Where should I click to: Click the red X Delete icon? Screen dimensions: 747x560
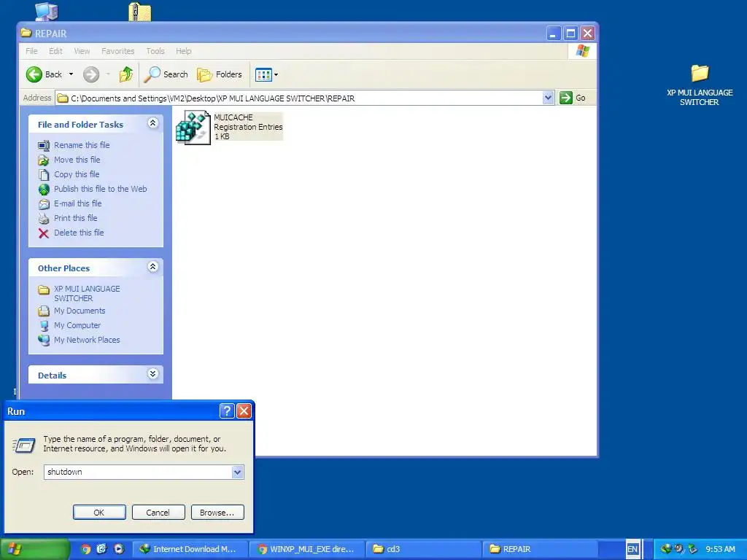[x=43, y=233]
